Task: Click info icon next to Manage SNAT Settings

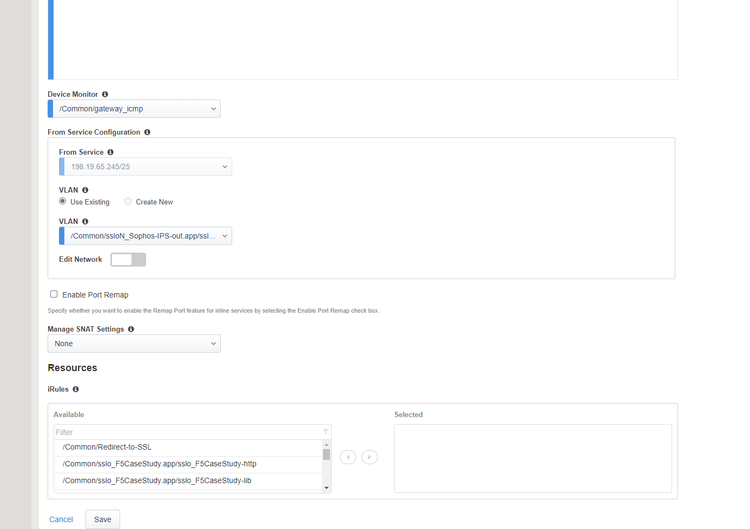Action: 131,329
